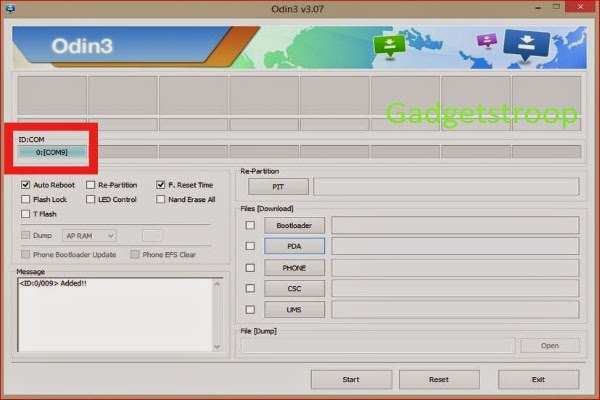Click the Message log scroll-down arrow
Viewport: 600px width, 400px height.
pyautogui.click(x=217, y=347)
